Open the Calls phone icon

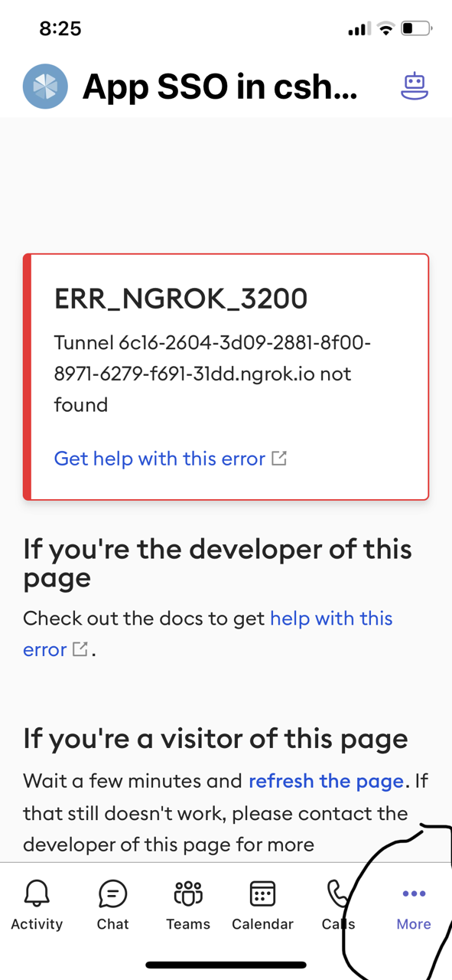[337, 892]
